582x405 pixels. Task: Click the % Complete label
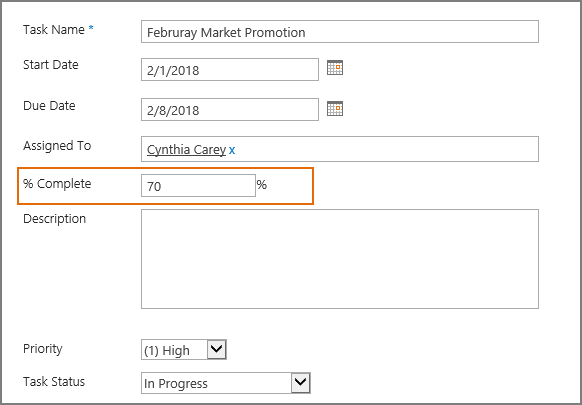[x=57, y=183]
